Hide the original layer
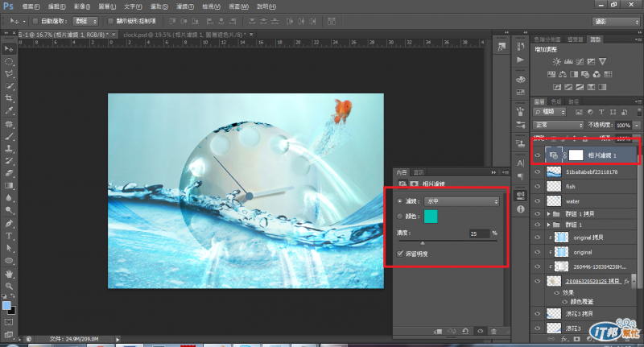 (x=537, y=252)
